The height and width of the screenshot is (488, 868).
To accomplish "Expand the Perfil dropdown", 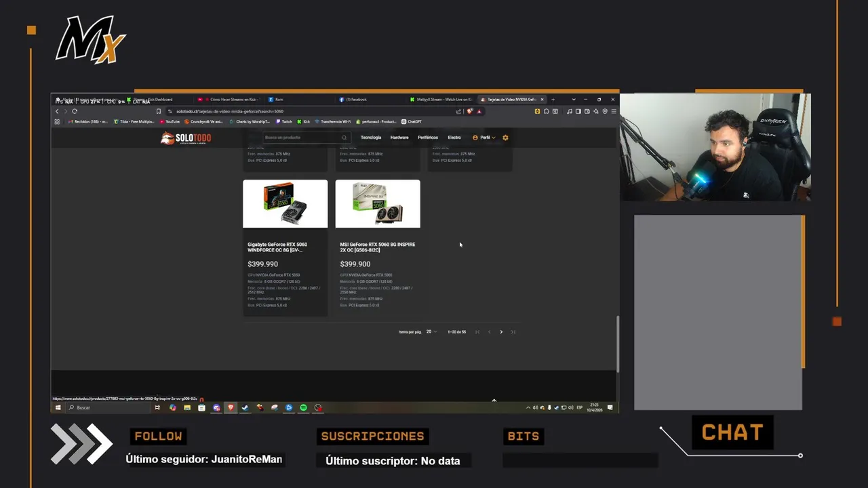I will point(484,138).
